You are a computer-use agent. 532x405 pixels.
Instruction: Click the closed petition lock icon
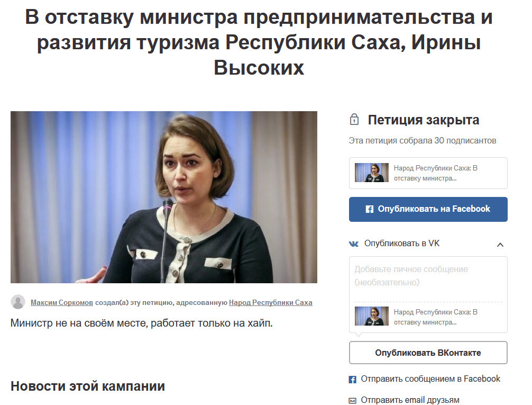click(x=354, y=120)
